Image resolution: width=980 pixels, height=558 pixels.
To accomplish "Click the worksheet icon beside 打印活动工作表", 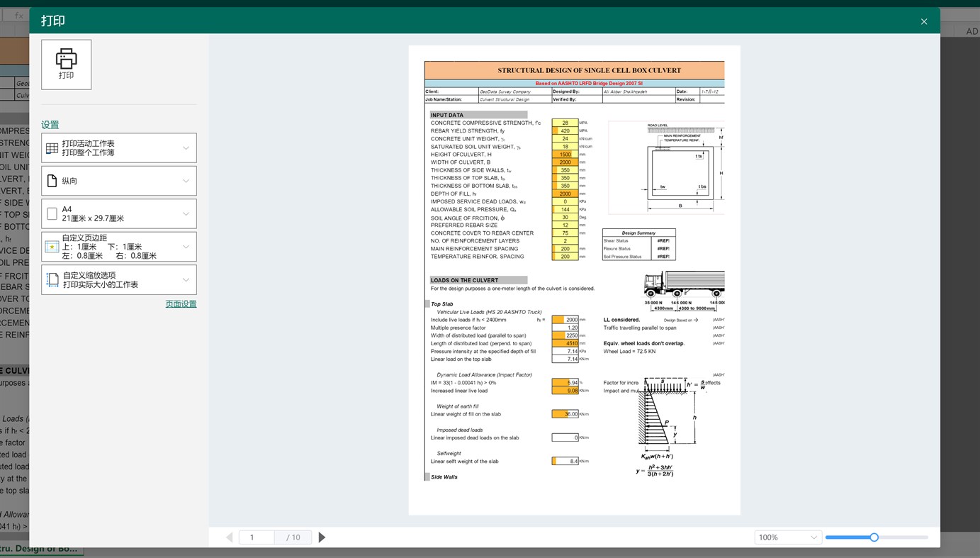I will tap(52, 147).
